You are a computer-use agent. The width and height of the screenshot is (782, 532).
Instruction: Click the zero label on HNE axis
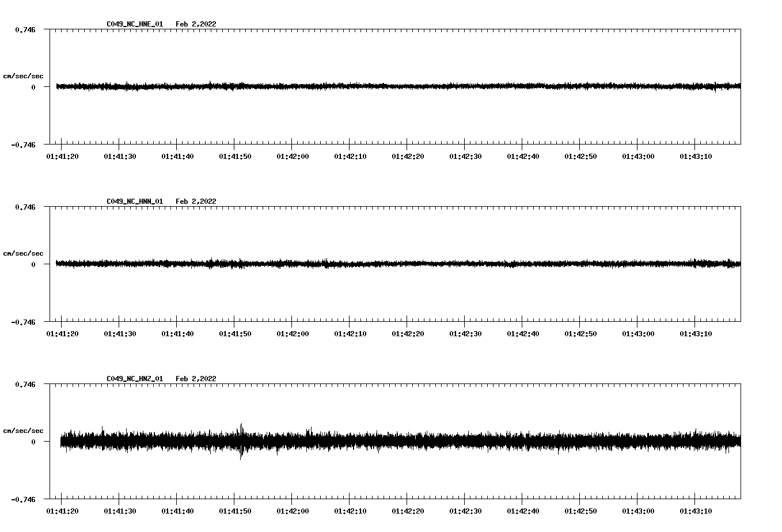33,88
